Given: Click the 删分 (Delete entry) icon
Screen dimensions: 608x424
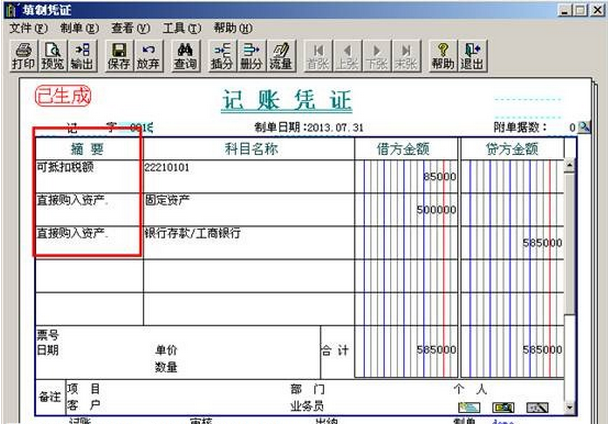Looking at the screenshot, I should [x=252, y=54].
